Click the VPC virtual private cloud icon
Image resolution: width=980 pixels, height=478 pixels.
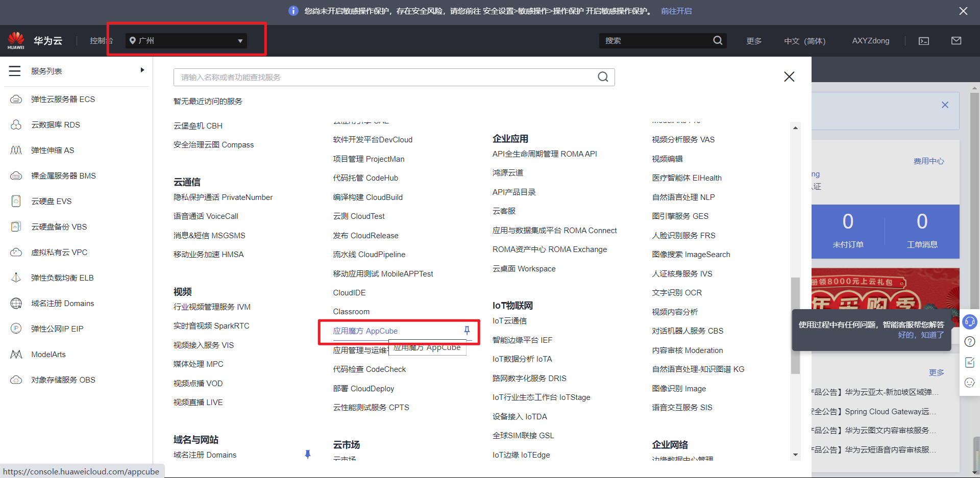[x=16, y=252]
